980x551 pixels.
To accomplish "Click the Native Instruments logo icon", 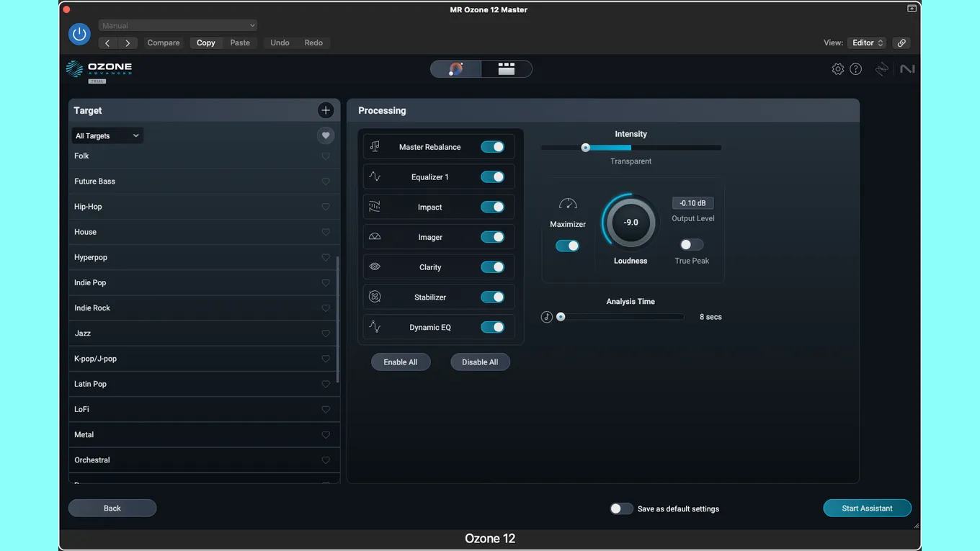I will point(907,69).
